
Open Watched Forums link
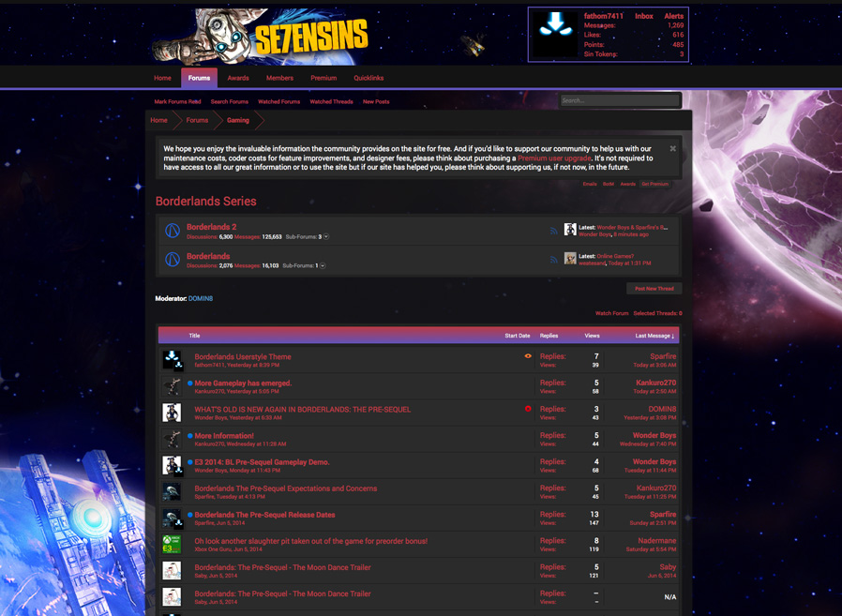click(278, 101)
